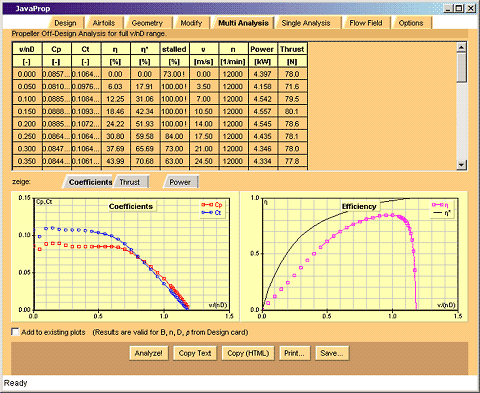Show the Power plot tab

click(180, 182)
